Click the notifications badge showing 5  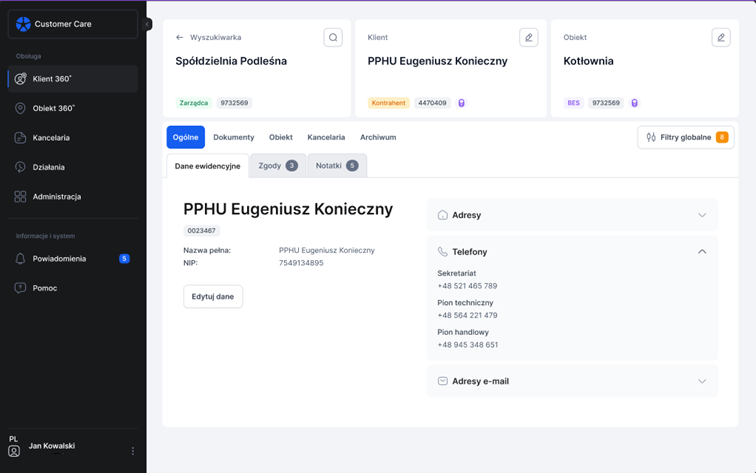[124, 258]
